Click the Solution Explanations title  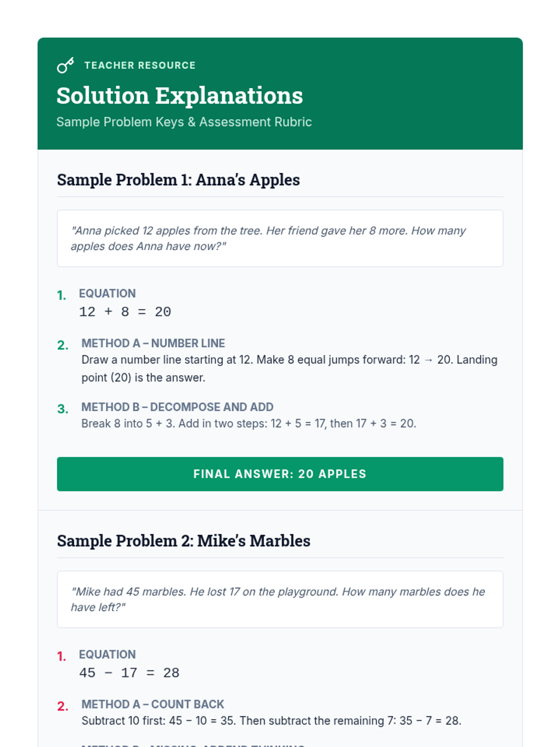coord(180,96)
